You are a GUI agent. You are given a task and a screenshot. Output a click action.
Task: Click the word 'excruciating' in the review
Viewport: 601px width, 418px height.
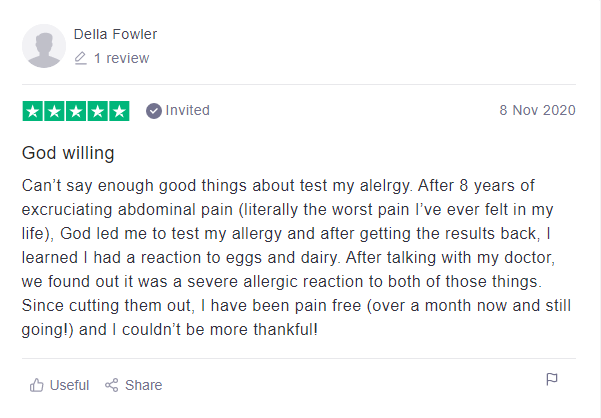[67, 210]
